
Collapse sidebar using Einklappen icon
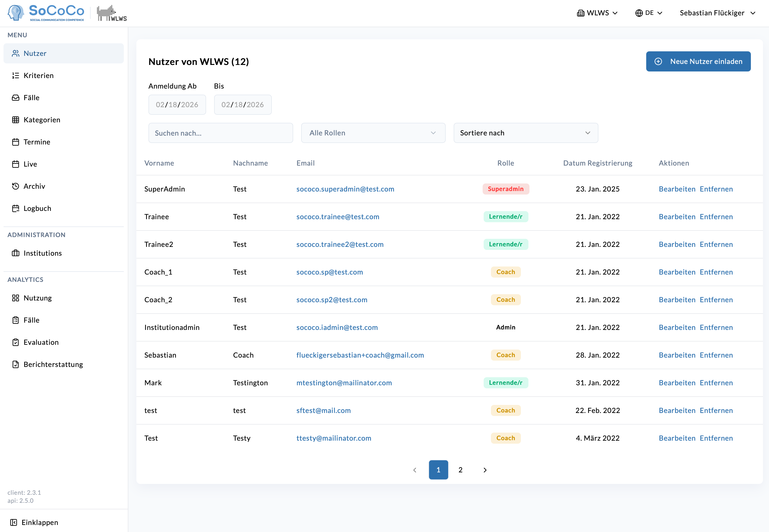tap(13, 522)
